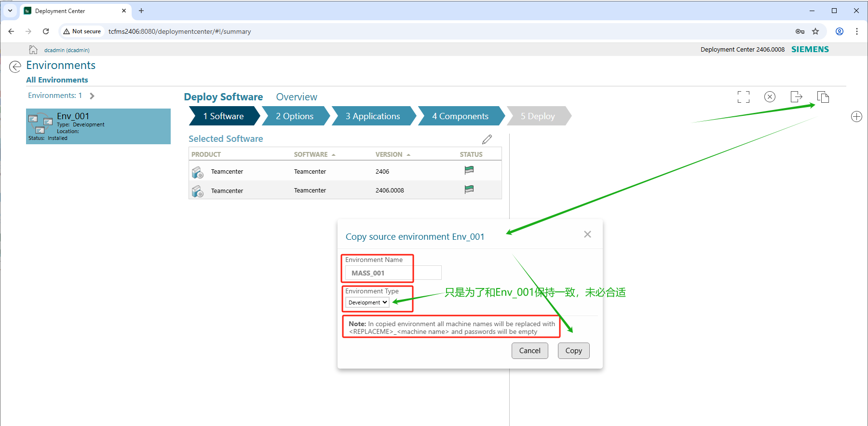Click the full screen brackets icon
Image resolution: width=868 pixels, height=426 pixels.
pyautogui.click(x=744, y=97)
